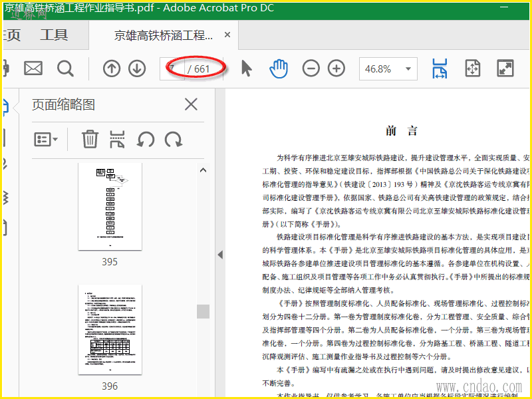Screen dimensions: 532x399
Task: Click the fit width scrolling icon
Action: (x=440, y=68)
